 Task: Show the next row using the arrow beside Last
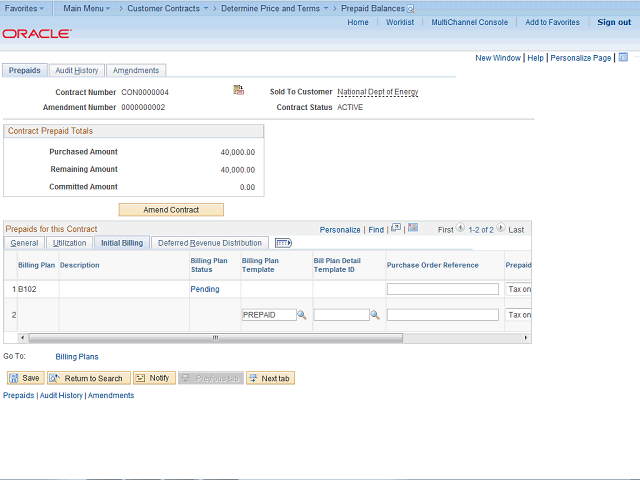501,227
